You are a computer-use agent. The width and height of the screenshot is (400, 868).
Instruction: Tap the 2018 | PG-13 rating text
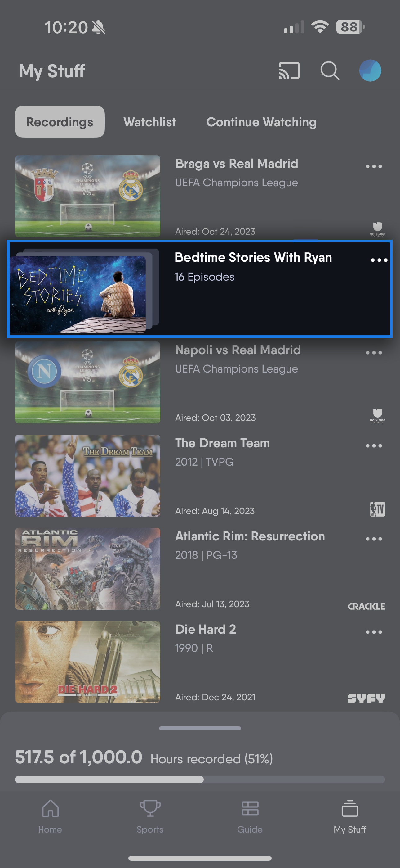pos(206,555)
